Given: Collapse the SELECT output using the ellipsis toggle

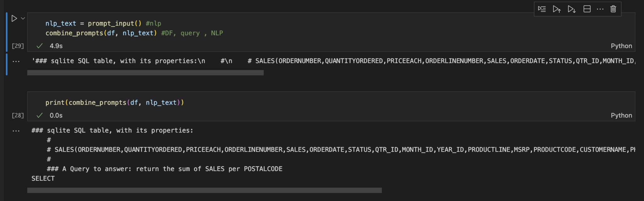Looking at the screenshot, I should 16,130.
